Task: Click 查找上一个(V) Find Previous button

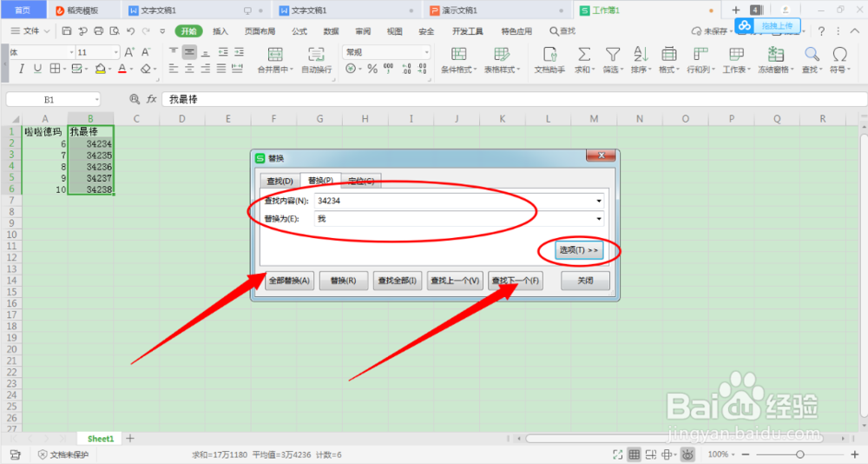Action: coord(455,281)
